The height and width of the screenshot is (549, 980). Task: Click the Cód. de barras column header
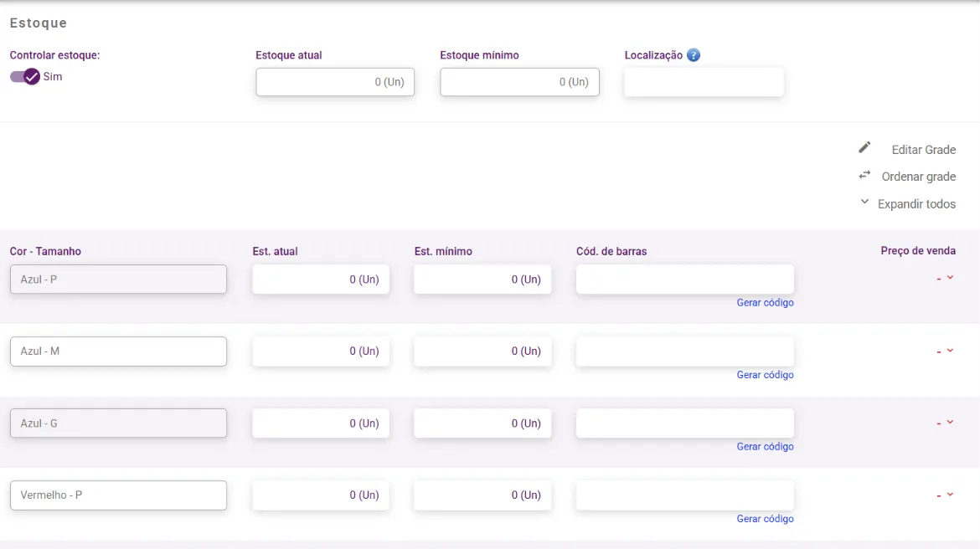[611, 251]
